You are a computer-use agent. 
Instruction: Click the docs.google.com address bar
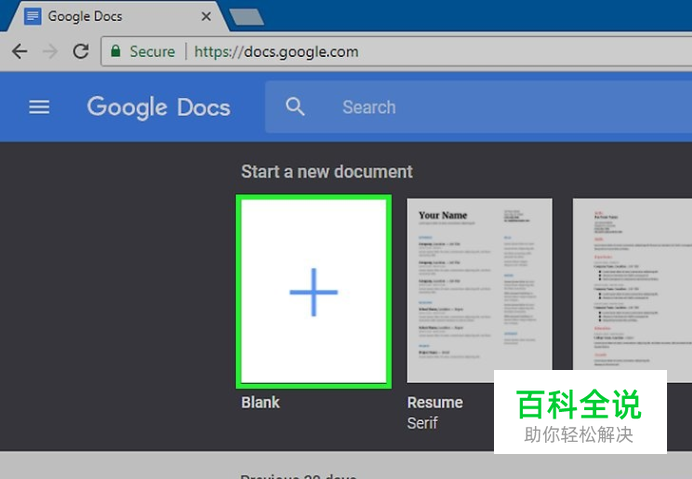click(397, 52)
